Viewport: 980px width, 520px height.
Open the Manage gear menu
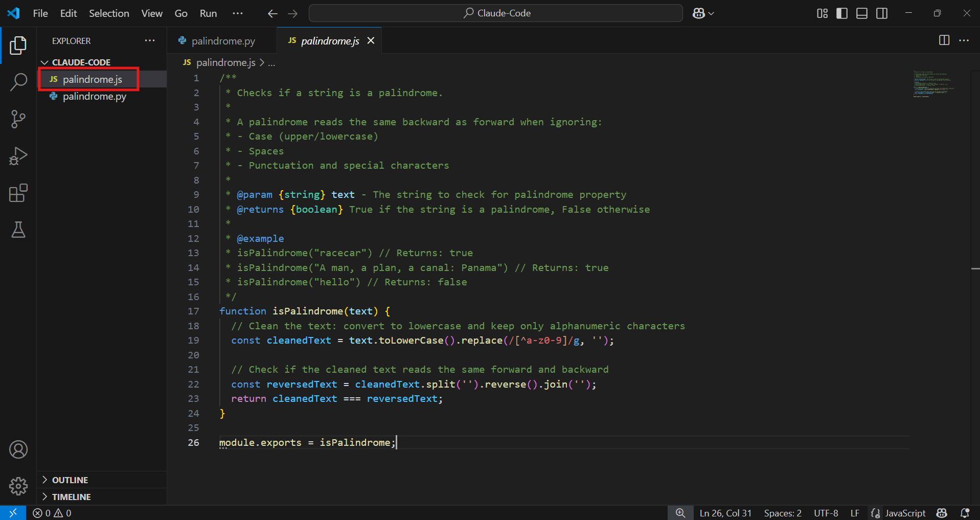18,486
